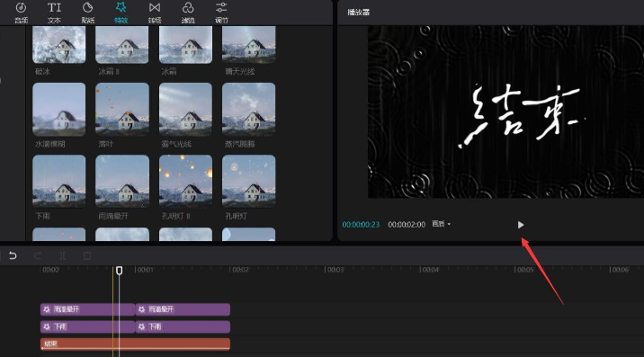Click the 00:01 mark on timeline ruler
Viewport: 644px width, 357px height.
tap(145, 270)
